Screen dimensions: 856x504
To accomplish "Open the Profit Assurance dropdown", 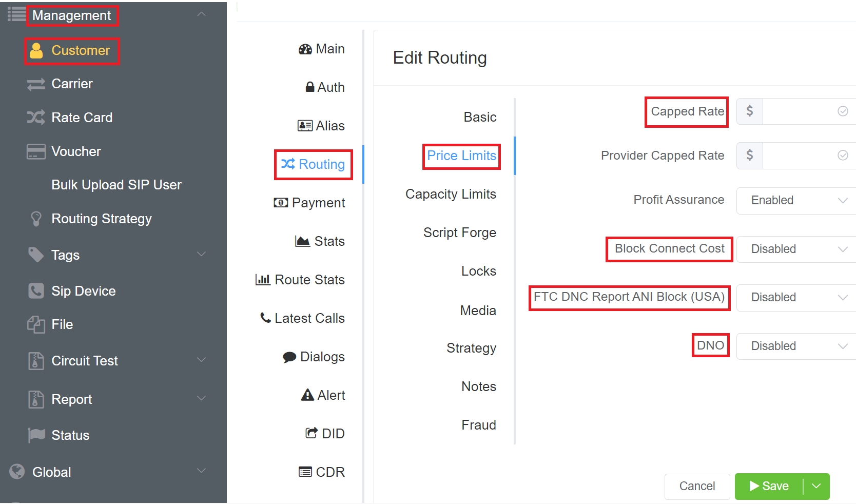I will pos(796,200).
